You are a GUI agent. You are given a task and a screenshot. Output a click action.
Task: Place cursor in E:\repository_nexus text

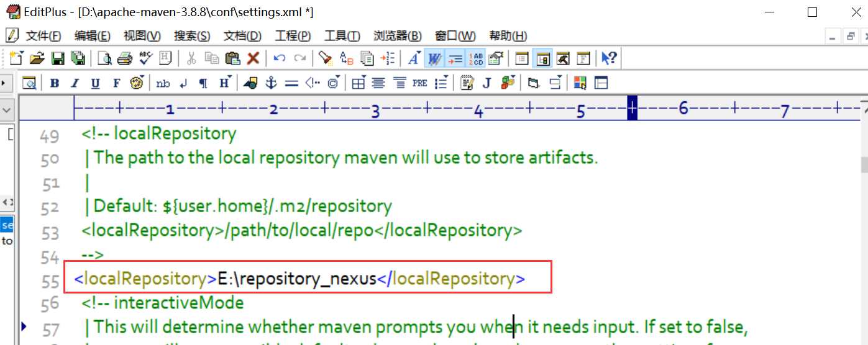pyautogui.click(x=297, y=279)
